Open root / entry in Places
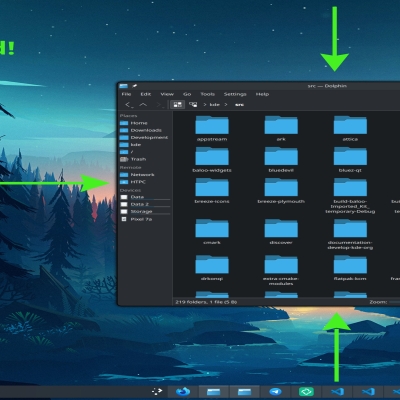 point(145,152)
